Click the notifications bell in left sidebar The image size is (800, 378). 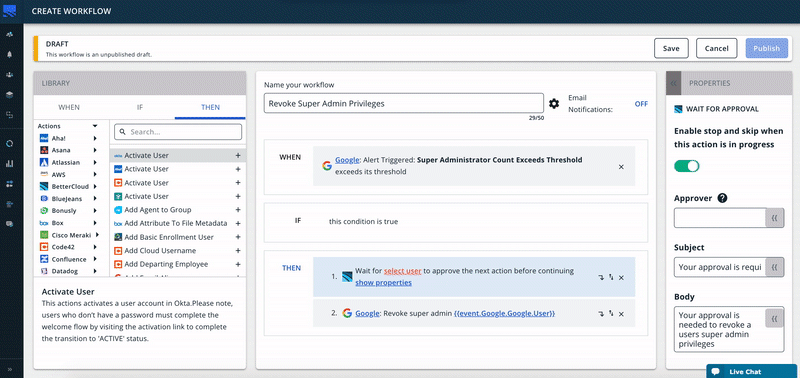point(10,55)
